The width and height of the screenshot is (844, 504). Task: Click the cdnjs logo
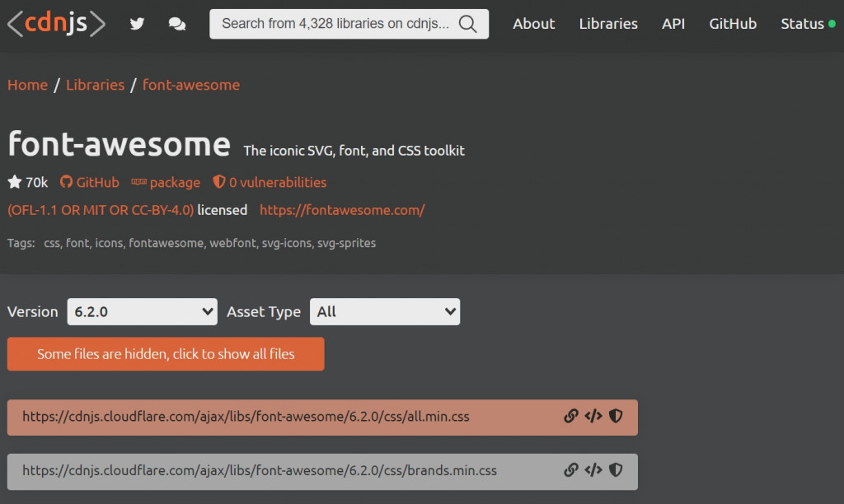pos(57,24)
